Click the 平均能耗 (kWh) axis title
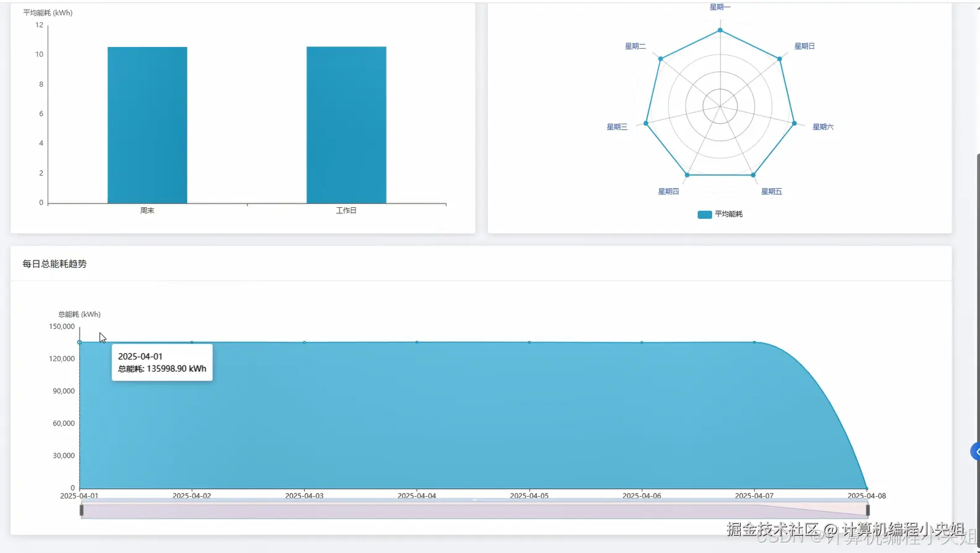The image size is (980, 553). point(48,12)
